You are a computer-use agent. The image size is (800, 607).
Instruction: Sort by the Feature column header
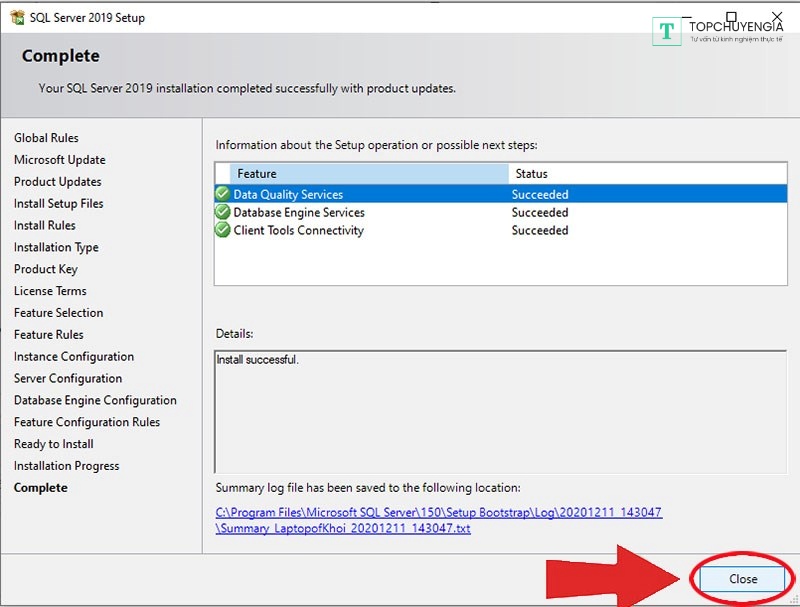[368, 173]
